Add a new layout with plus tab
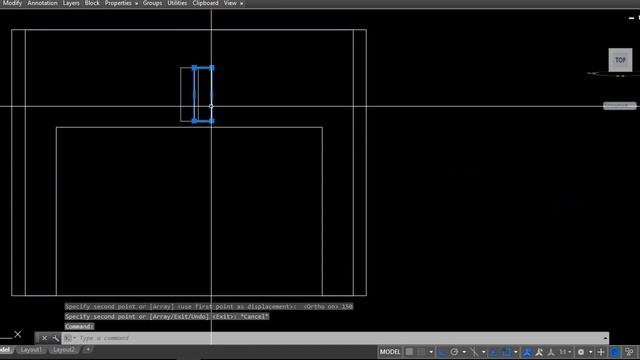640x360 pixels. pos(88,350)
